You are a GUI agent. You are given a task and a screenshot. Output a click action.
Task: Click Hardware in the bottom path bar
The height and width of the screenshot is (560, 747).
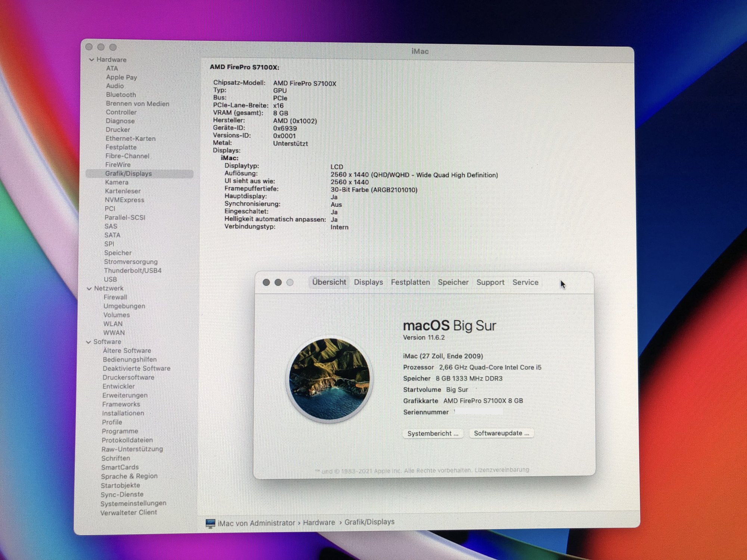click(x=319, y=523)
